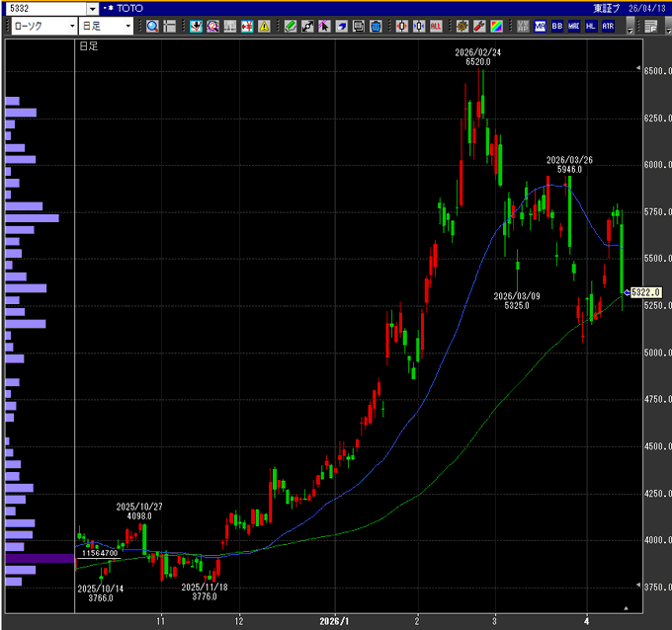Expand the indicator toolbar overflow arrow

(x=630, y=27)
